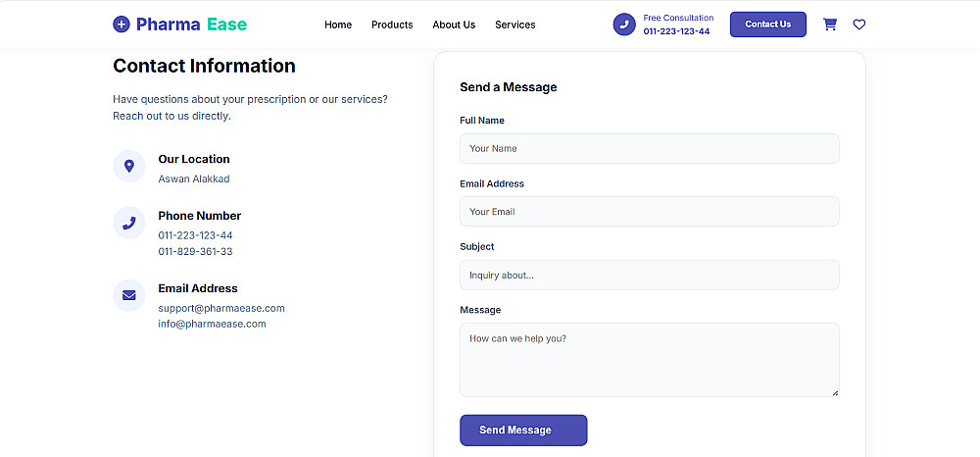The image size is (980, 457).
Task: Click the support@pharmaease.com email link
Action: [221, 308]
